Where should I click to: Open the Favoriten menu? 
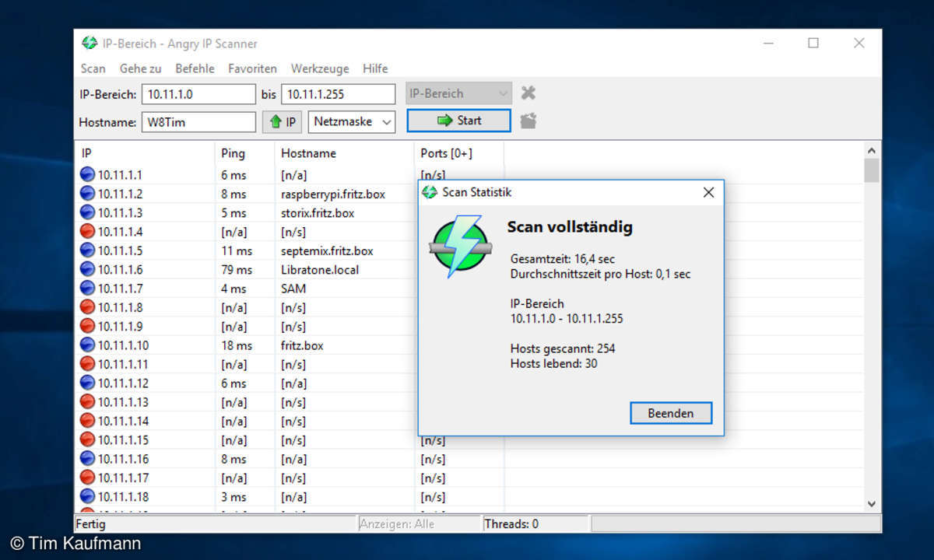(252, 68)
